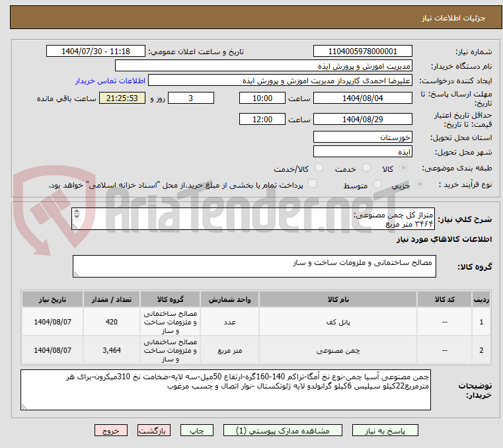Viewport: 503px width, 448px height.
Task: Click the validity time field 12:00
Action: pos(262,119)
